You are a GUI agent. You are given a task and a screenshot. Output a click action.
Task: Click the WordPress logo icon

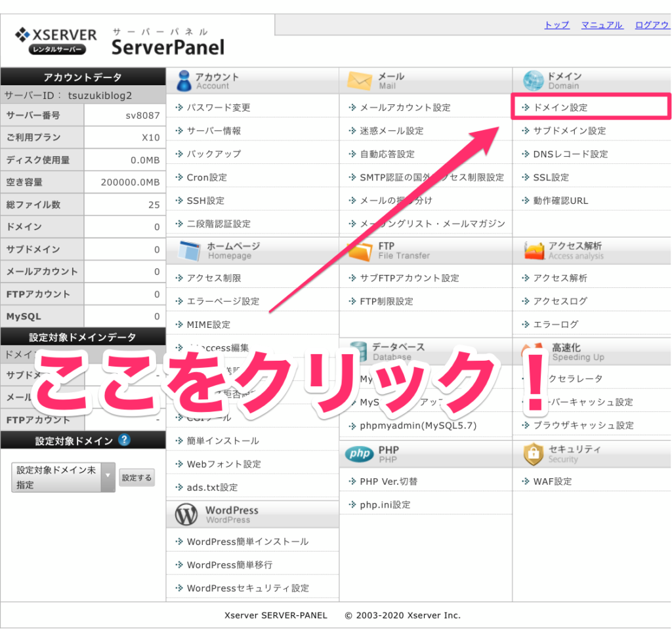[x=186, y=514]
